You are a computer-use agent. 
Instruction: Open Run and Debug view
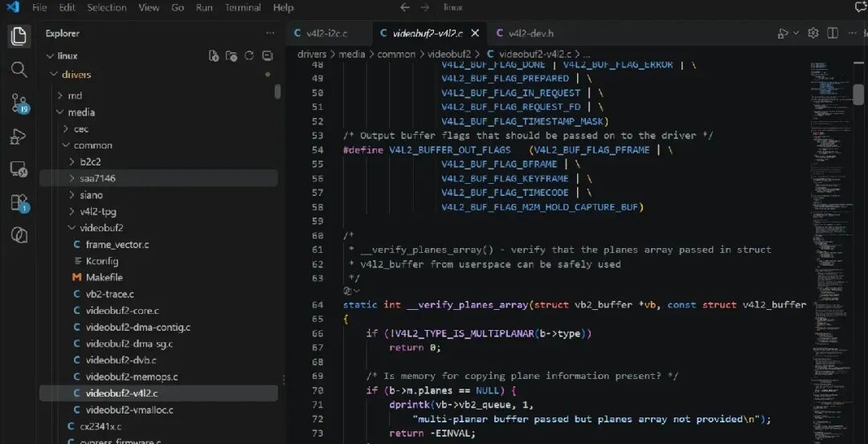point(18,136)
